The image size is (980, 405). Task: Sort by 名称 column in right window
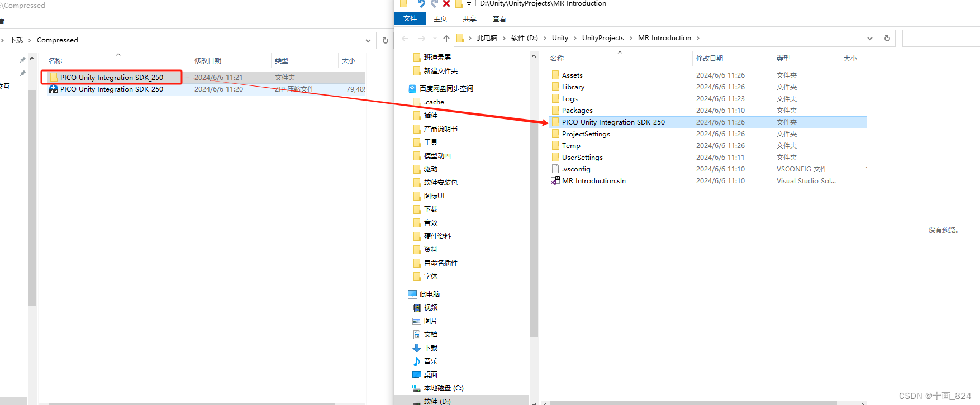pos(557,58)
